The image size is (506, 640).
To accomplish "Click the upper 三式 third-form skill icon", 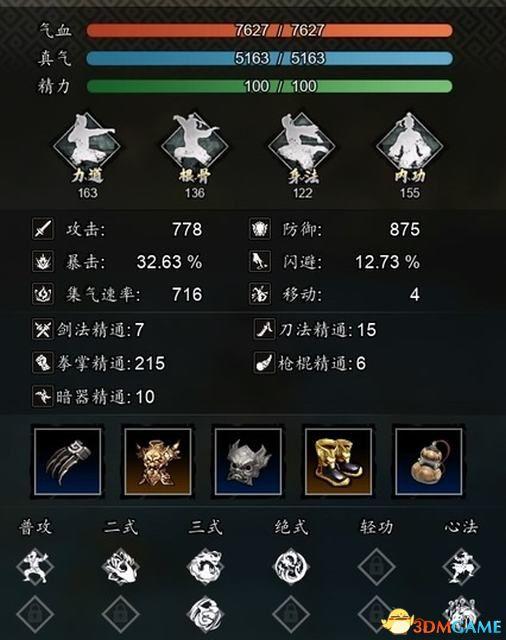I will pyautogui.click(x=206, y=567).
